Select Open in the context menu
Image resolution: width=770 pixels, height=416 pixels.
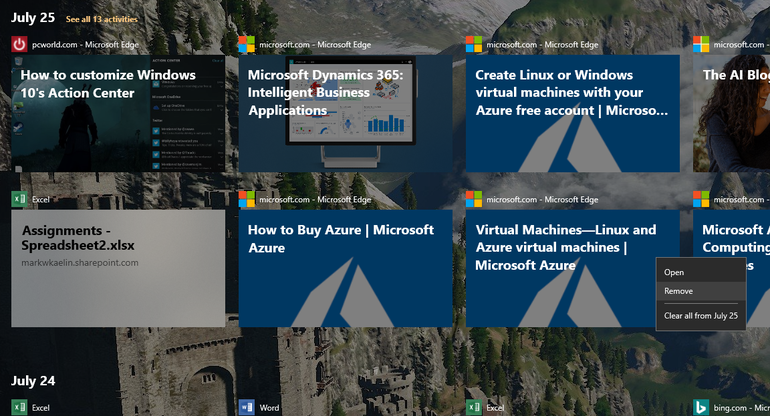point(701,272)
